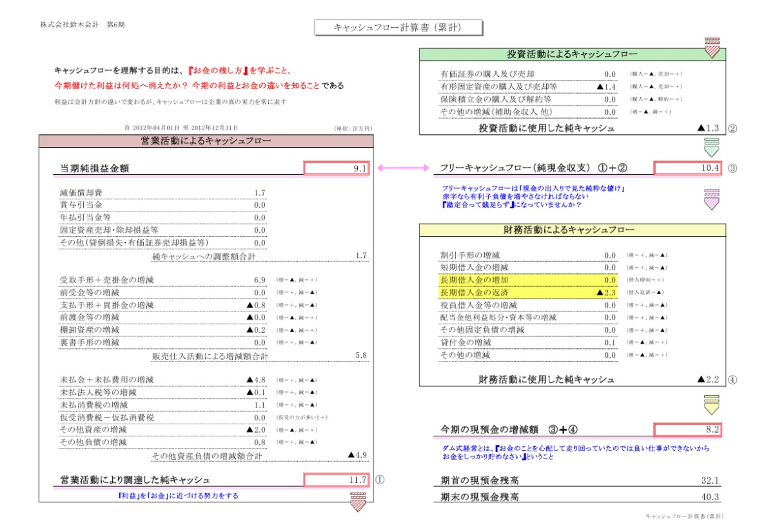
Task: Click the 営業活動により調達した純キャッシュ value box 11.7
Action: click(337, 480)
